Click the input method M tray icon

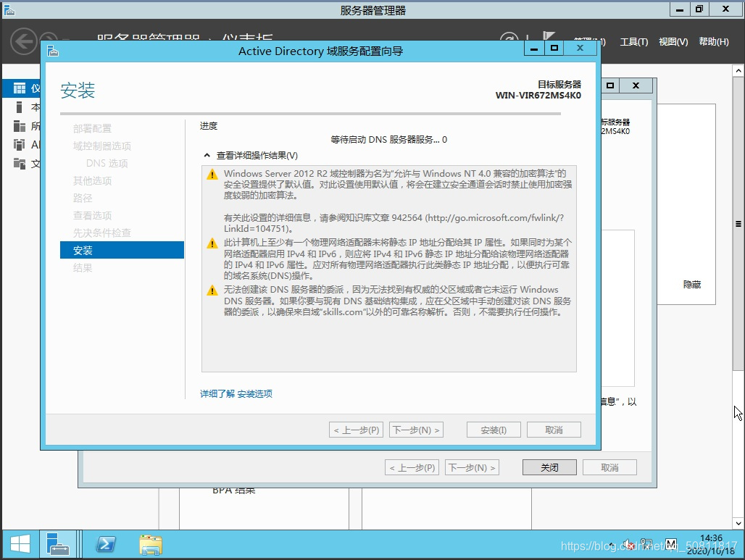671,544
